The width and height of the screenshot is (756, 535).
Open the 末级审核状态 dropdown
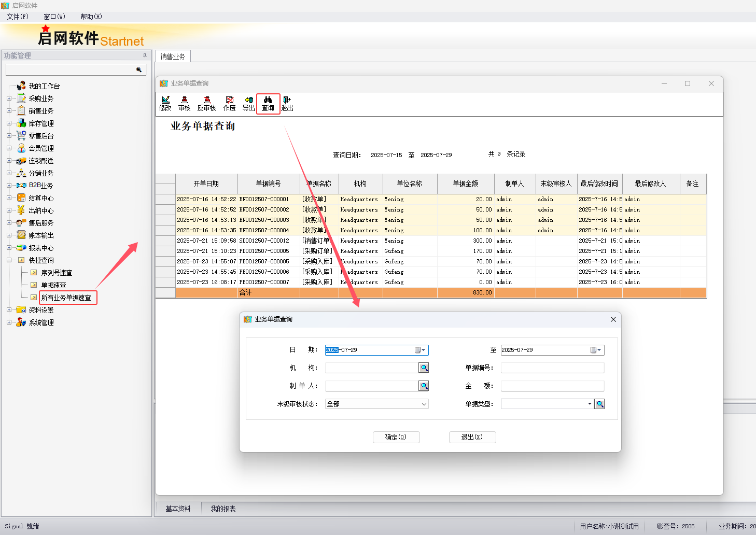[x=424, y=404]
